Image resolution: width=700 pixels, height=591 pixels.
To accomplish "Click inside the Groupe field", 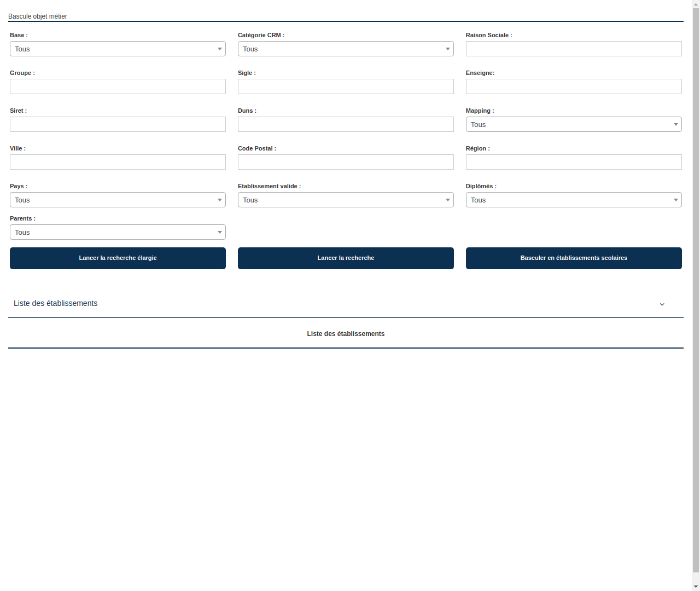I will (x=118, y=86).
